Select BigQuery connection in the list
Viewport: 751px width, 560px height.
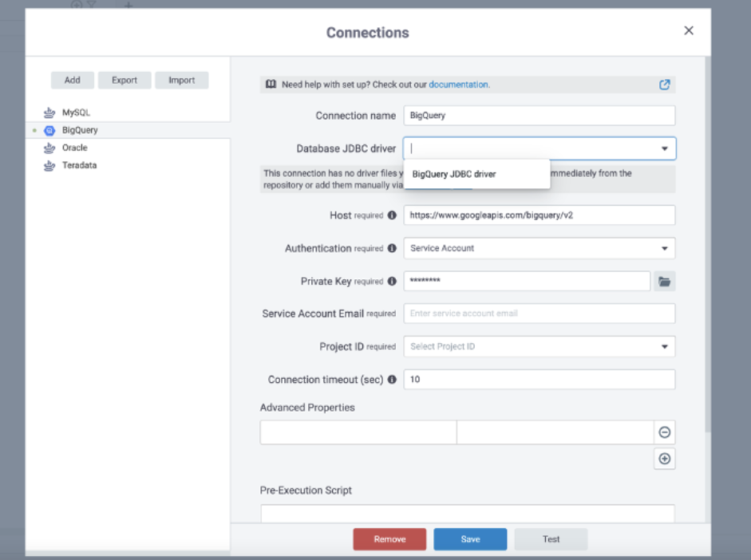pos(128,130)
